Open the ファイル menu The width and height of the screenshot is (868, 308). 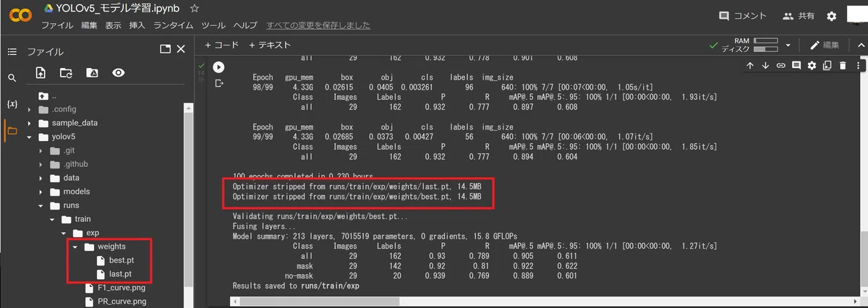56,25
